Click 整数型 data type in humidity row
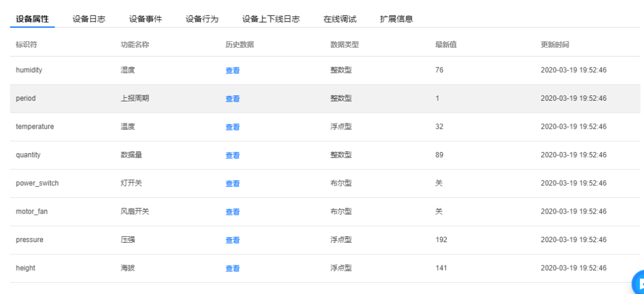The height and width of the screenshot is (294, 644). click(x=341, y=70)
